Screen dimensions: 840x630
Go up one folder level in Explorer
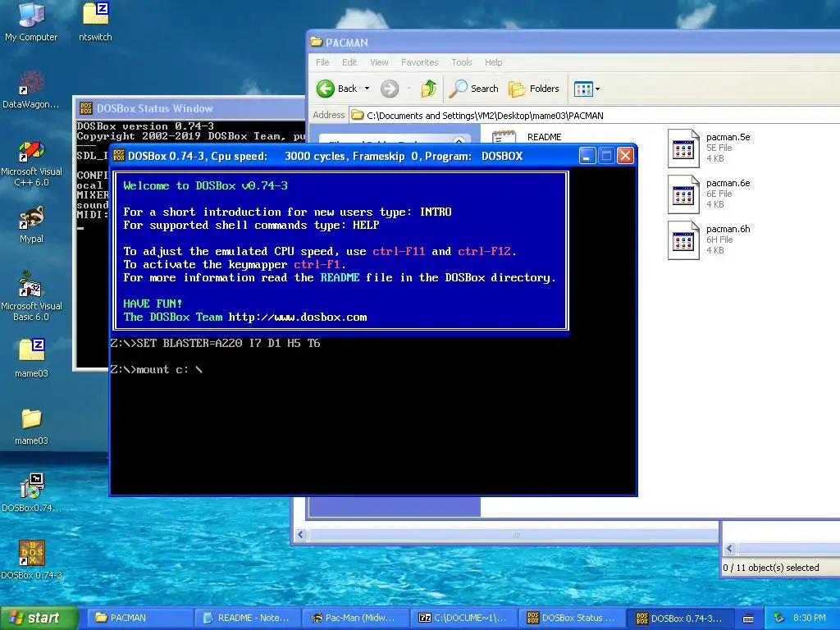click(428, 89)
